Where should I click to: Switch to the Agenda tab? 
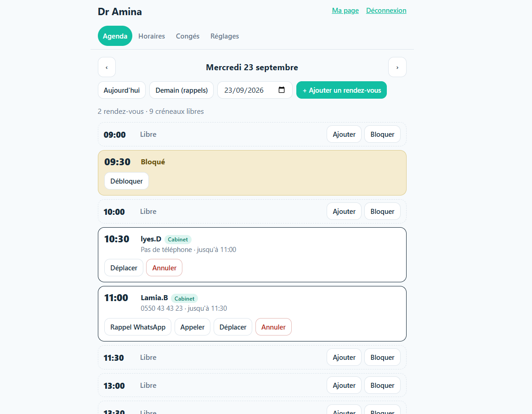click(115, 36)
